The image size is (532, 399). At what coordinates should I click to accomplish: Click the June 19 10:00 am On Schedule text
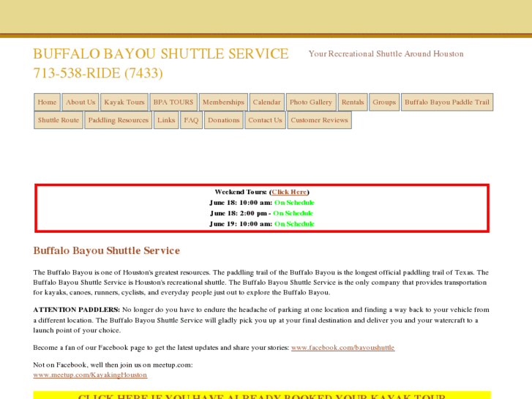point(294,224)
